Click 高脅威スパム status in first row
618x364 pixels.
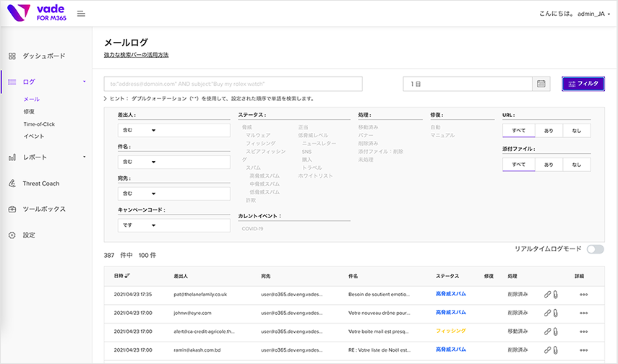[451, 294]
